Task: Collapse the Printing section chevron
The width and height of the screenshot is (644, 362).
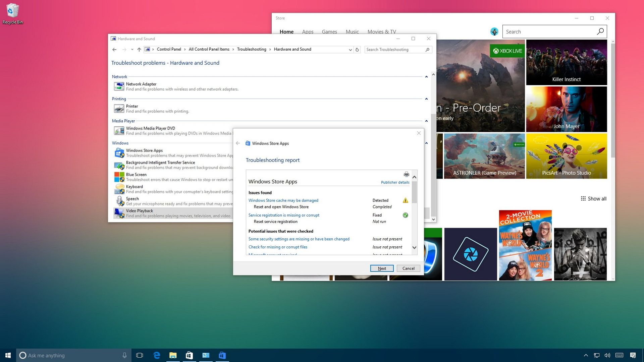Action: coord(426,98)
